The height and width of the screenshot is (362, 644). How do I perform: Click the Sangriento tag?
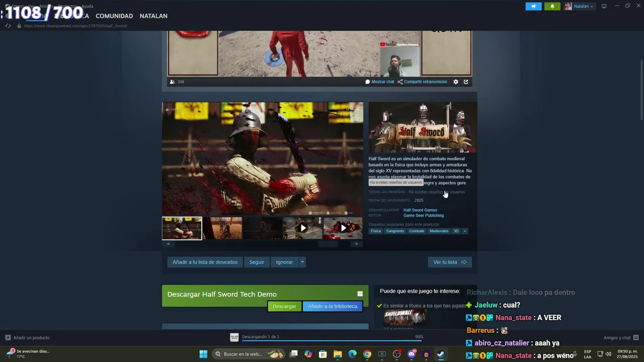pos(395,231)
